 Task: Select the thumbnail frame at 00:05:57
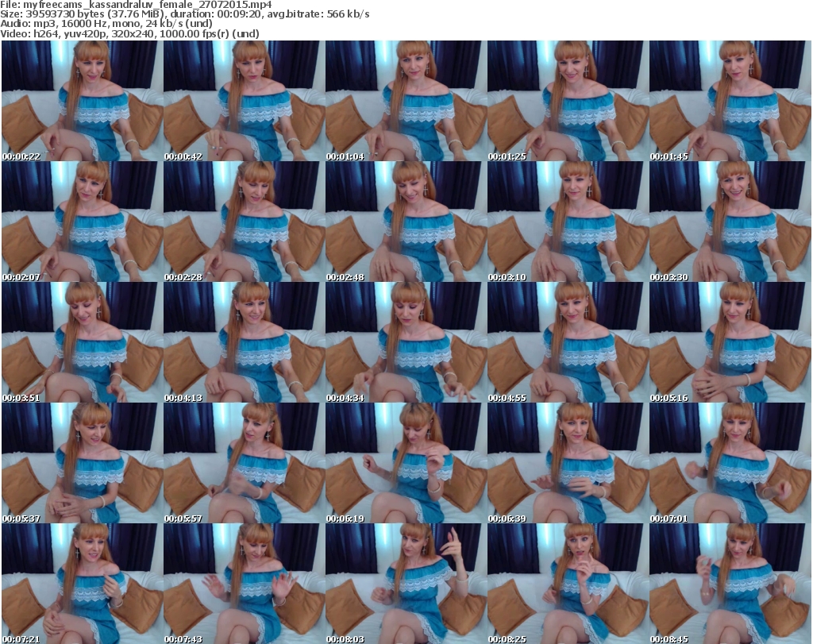coord(244,463)
